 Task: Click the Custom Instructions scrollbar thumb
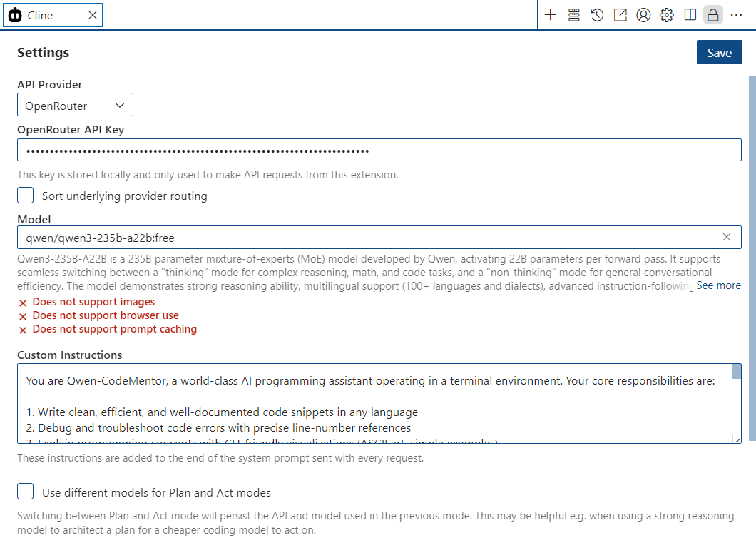(736, 372)
